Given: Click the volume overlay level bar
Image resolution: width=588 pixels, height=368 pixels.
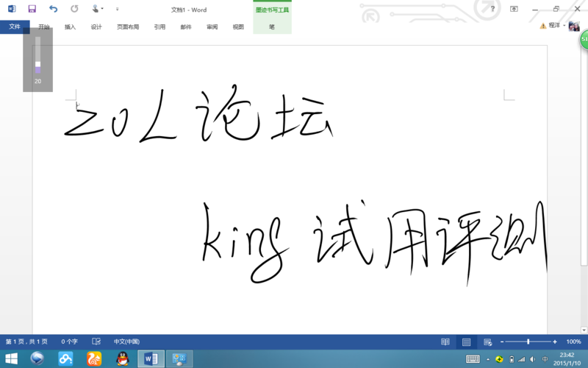Looking at the screenshot, I should tap(38, 54).
